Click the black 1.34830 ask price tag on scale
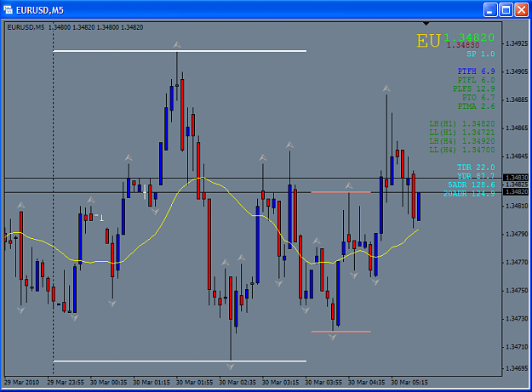This screenshot has width=532, height=392. [x=516, y=178]
